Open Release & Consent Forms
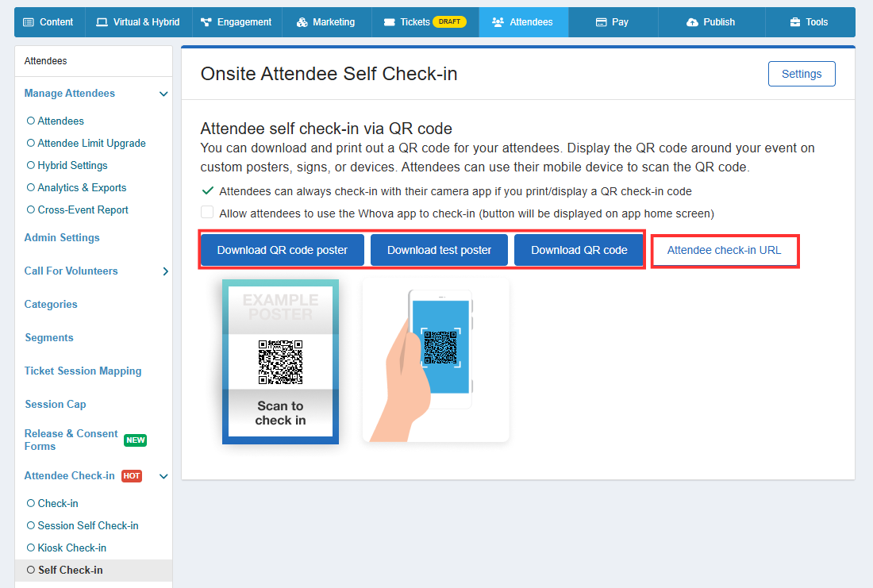 pyautogui.click(x=71, y=440)
